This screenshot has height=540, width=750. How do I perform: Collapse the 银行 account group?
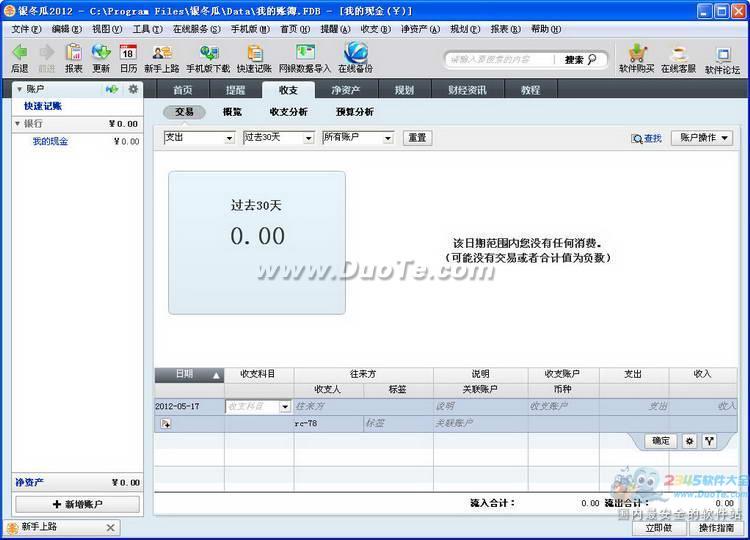17,124
